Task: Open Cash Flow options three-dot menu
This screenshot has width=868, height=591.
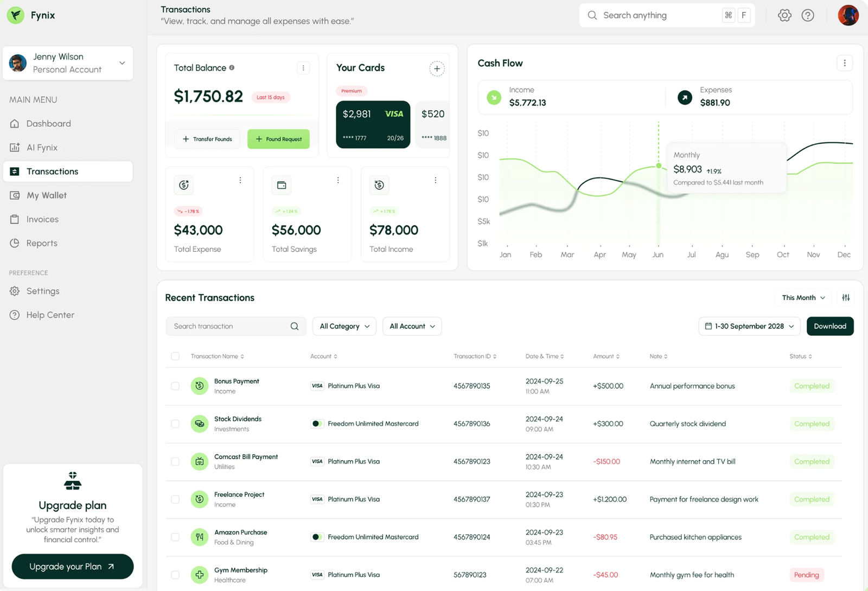Action: 844,63
